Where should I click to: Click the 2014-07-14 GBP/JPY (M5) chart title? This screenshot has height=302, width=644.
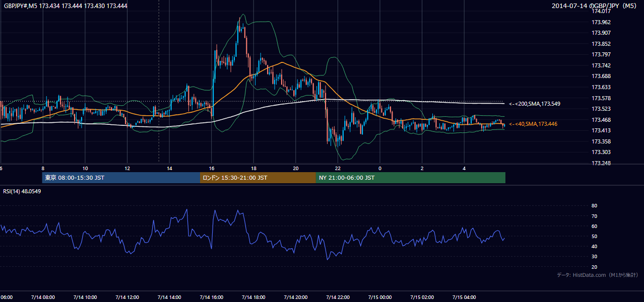[x=595, y=6]
